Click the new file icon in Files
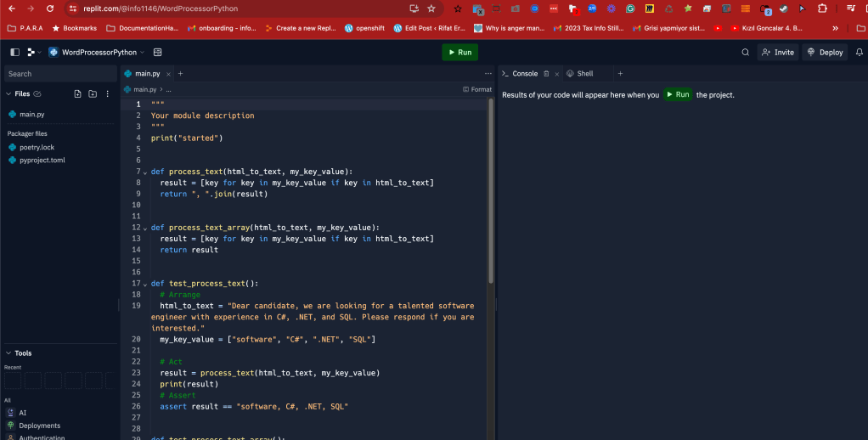This screenshot has height=440, width=868. tap(77, 94)
